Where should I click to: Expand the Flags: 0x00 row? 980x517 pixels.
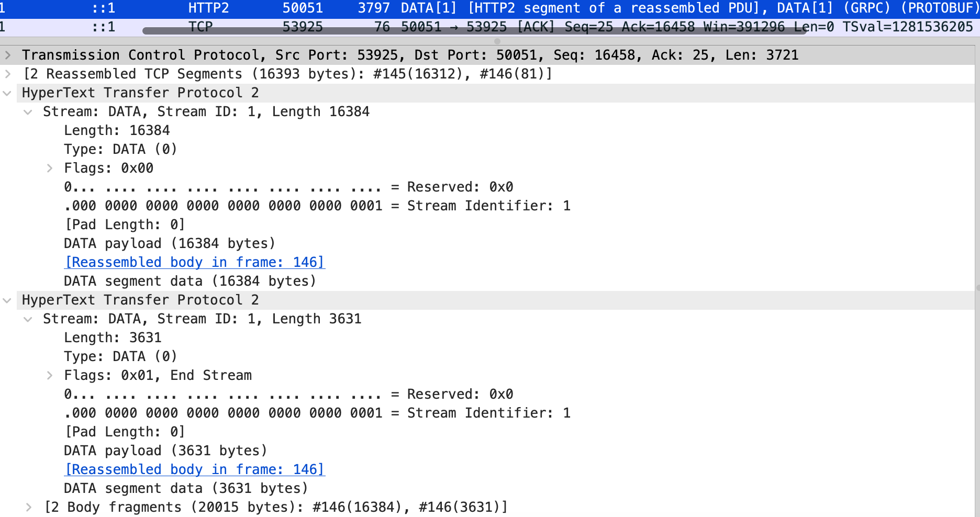50,168
